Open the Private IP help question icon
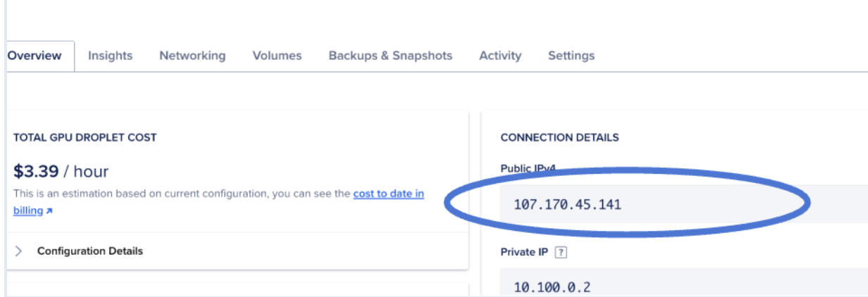 [561, 252]
